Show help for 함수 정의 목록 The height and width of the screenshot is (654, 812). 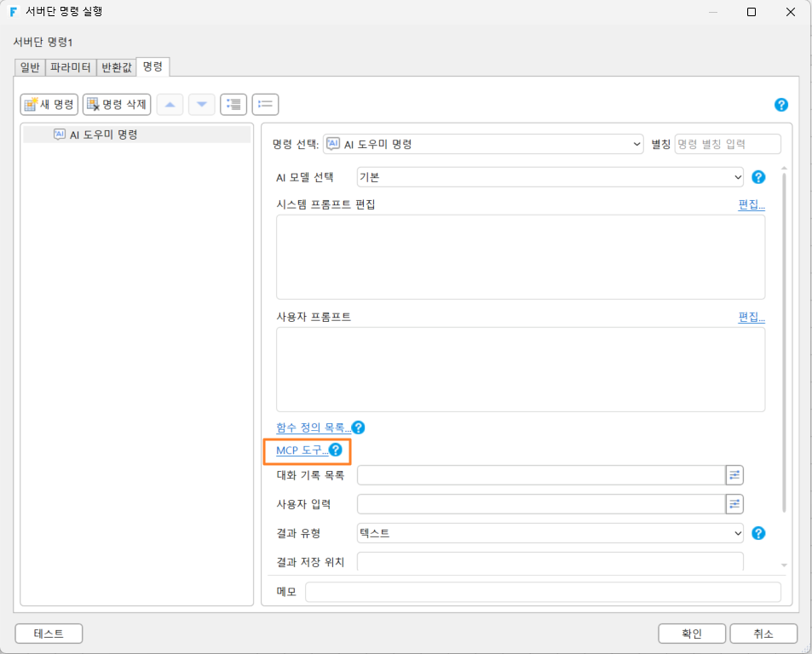point(358,427)
